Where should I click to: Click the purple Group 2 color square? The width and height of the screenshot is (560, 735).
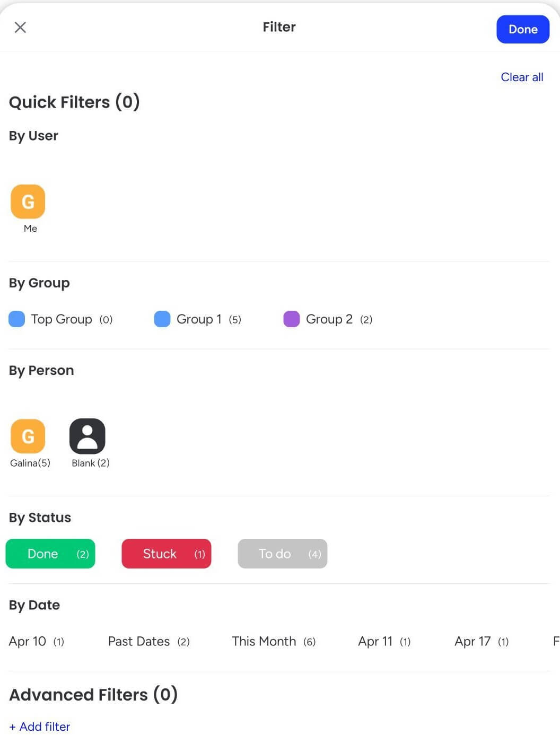tap(292, 319)
